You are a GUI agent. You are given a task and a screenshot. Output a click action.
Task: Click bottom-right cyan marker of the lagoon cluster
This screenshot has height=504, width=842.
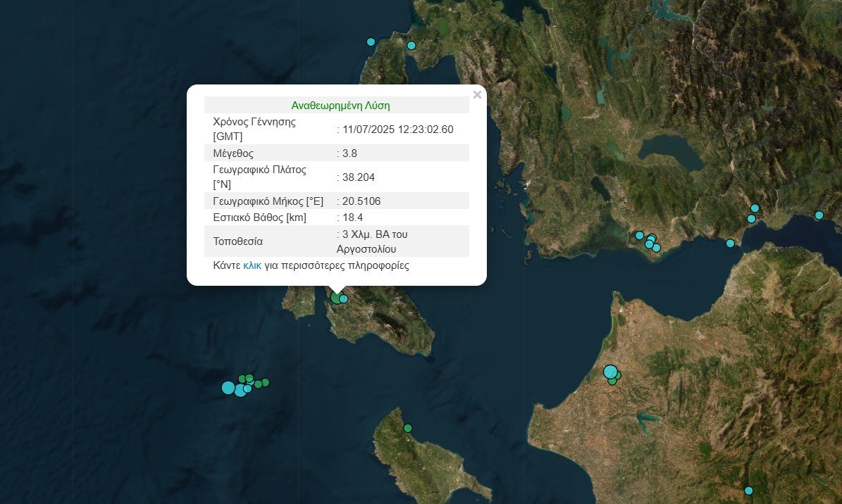tap(657, 248)
